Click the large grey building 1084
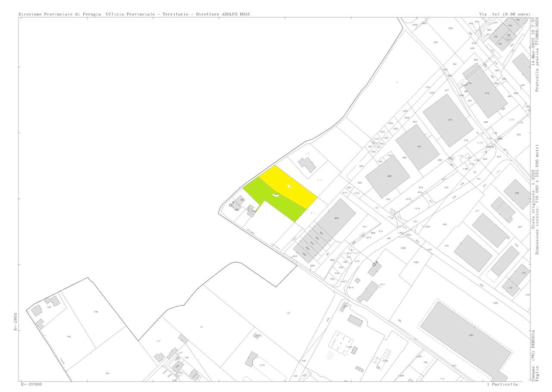The width and height of the screenshot is (552, 392). coord(470,335)
